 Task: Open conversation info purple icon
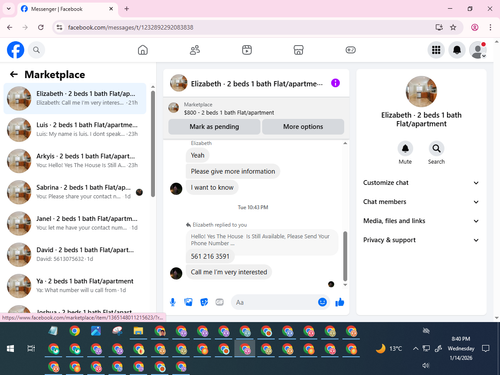point(335,83)
